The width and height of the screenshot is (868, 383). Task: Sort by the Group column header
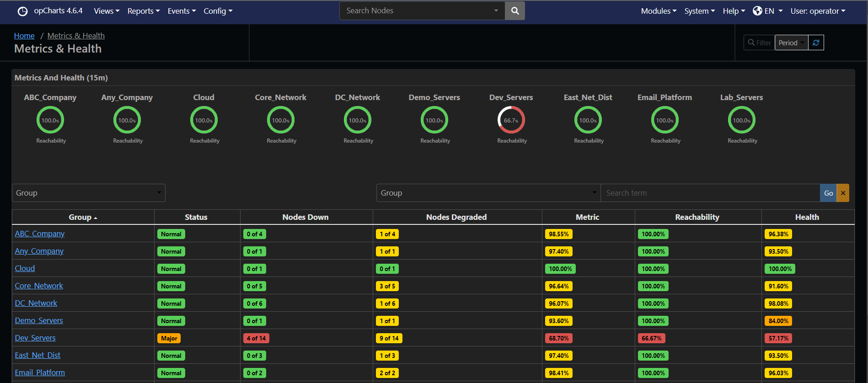click(x=83, y=217)
